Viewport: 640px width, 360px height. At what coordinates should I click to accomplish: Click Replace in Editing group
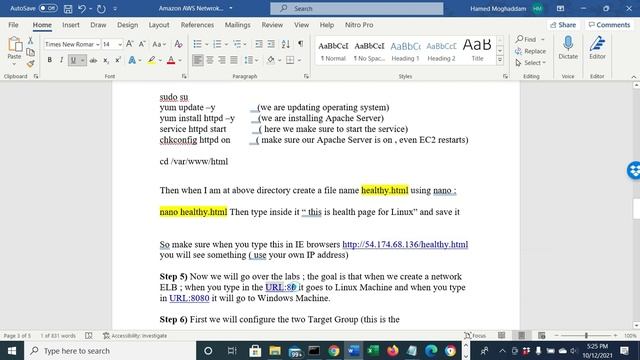(531, 51)
